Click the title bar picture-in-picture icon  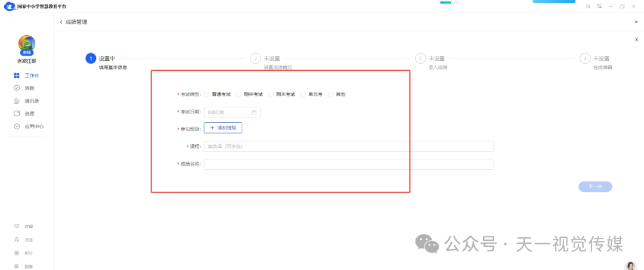click(599, 6)
